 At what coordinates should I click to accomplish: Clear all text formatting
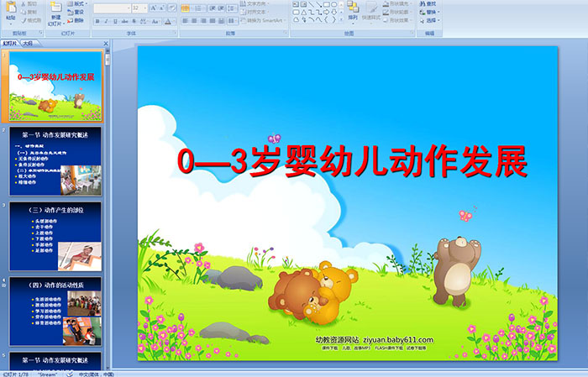click(172, 8)
